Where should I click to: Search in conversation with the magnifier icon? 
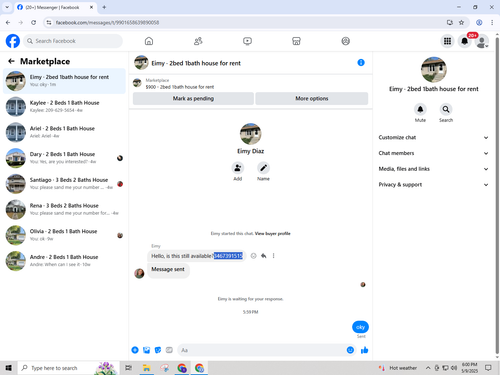[x=446, y=109]
